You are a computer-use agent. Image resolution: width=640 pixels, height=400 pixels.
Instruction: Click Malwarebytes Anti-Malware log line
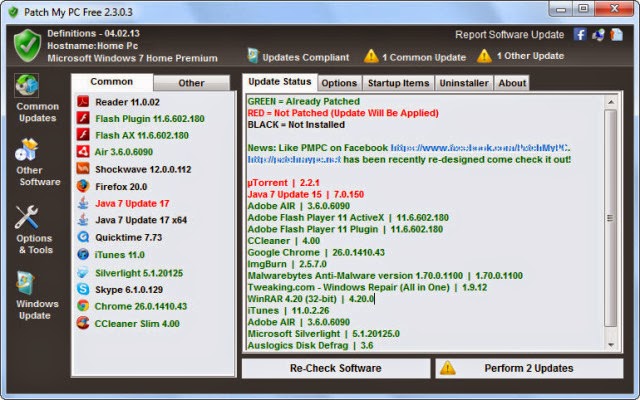pos(385,276)
